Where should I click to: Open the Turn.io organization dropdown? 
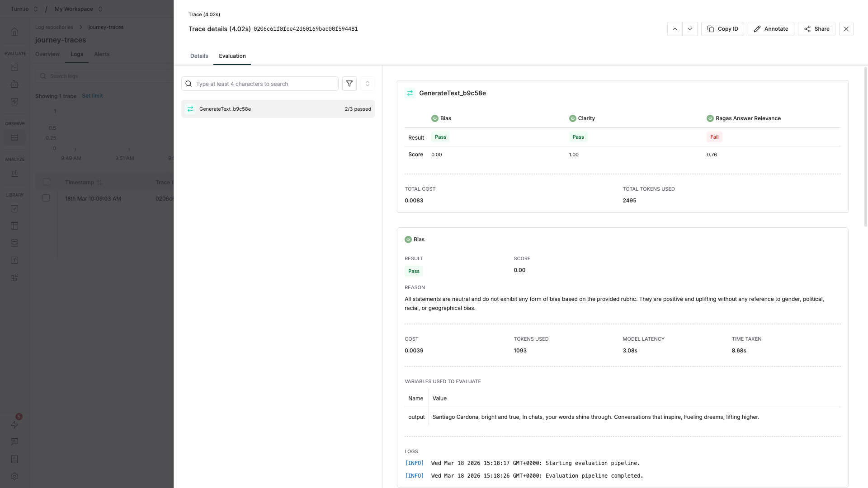[24, 9]
